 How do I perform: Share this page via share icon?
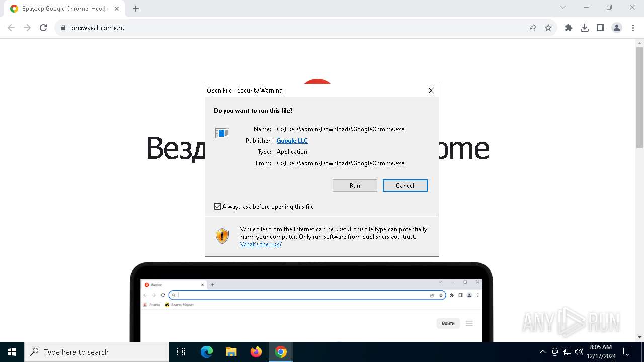click(x=532, y=28)
